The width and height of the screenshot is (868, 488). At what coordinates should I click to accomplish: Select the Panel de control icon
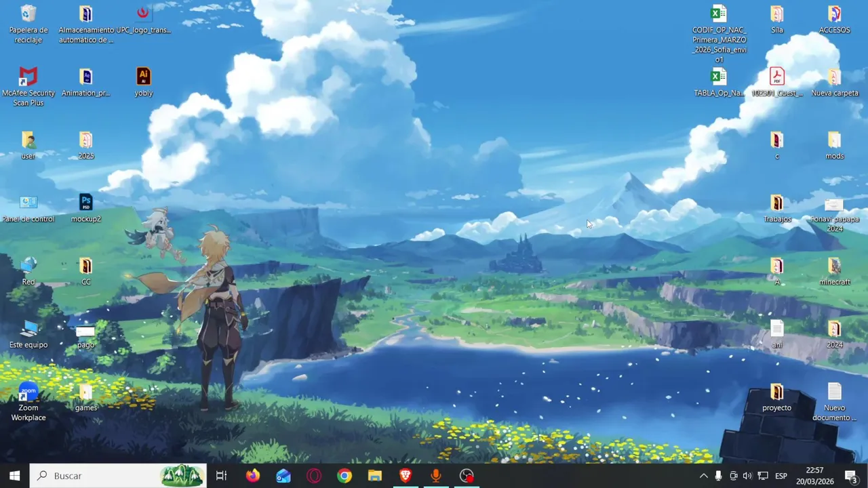(x=28, y=208)
